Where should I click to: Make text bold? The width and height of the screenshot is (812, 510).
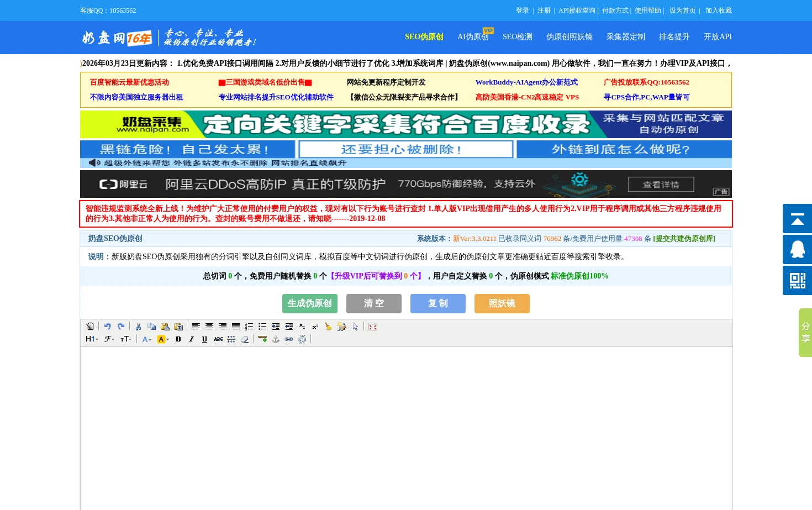tap(178, 339)
